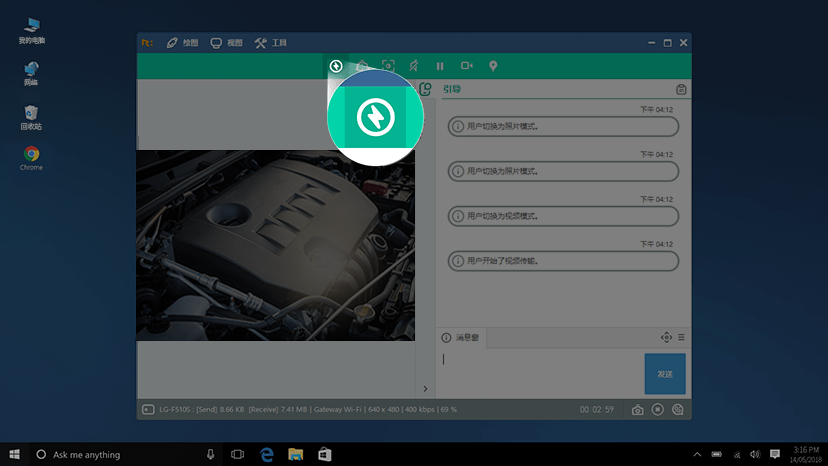Click the taskbar microphone icon
Image resolution: width=828 pixels, height=466 pixels.
coord(210,454)
